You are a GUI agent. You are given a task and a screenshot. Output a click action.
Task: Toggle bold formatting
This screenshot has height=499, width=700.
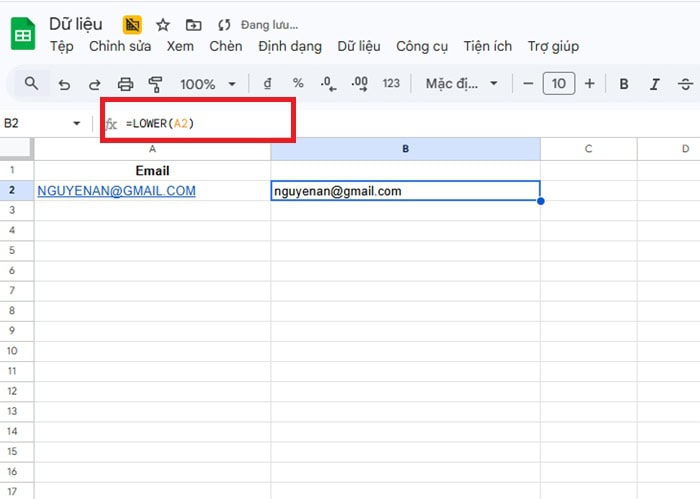point(624,84)
